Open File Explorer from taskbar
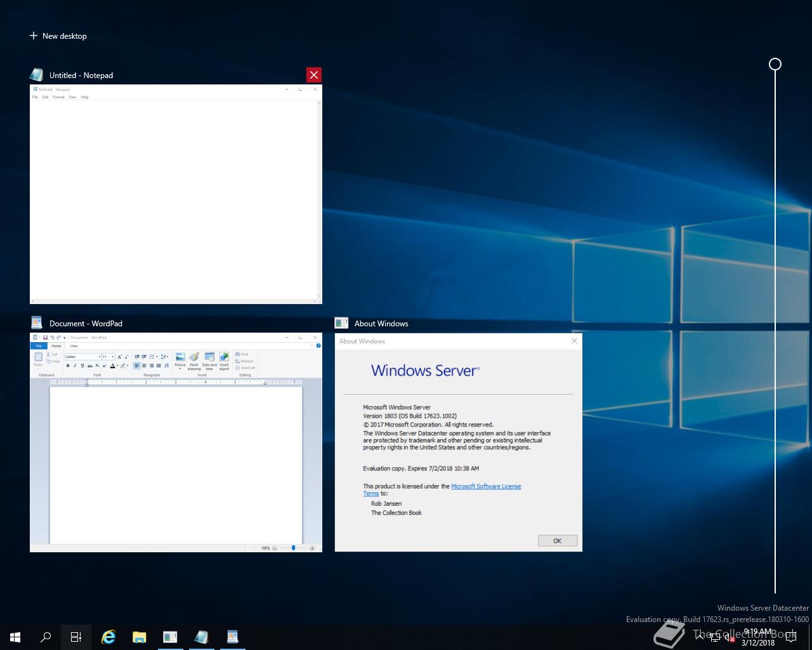812x650 pixels. 139,637
